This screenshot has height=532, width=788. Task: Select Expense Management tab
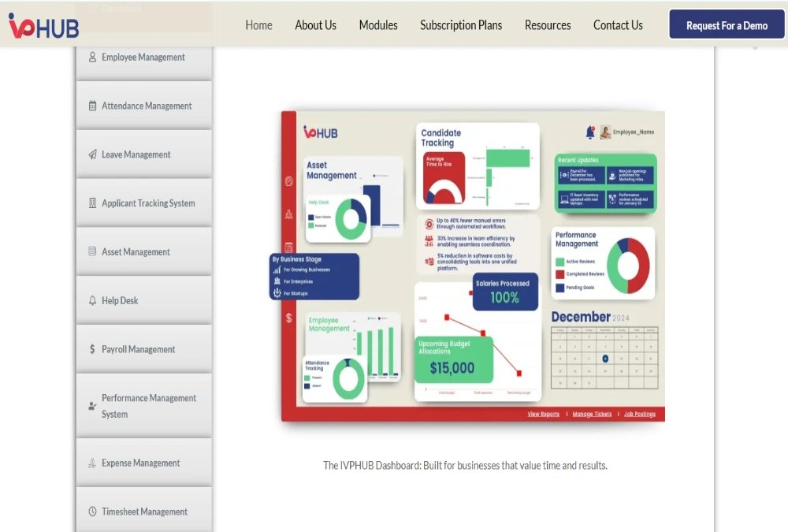(144, 463)
